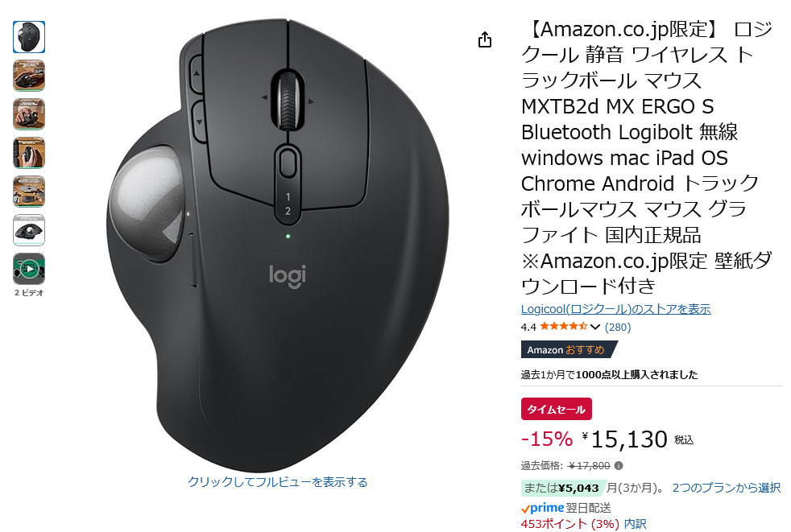Click the share icon beside product image

click(x=485, y=39)
